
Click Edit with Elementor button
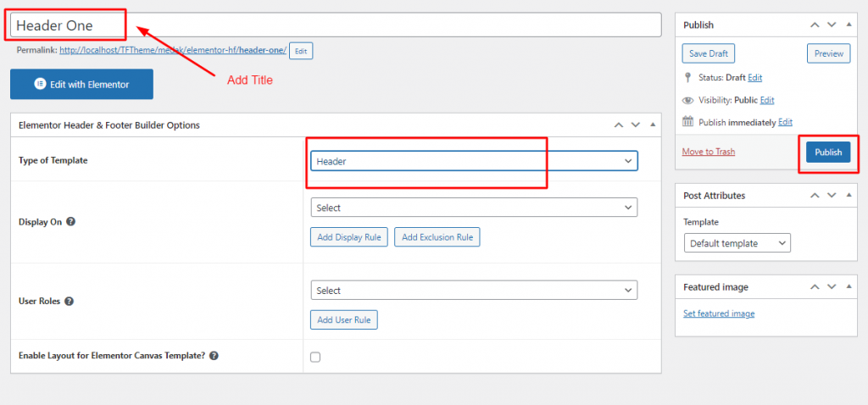(81, 85)
